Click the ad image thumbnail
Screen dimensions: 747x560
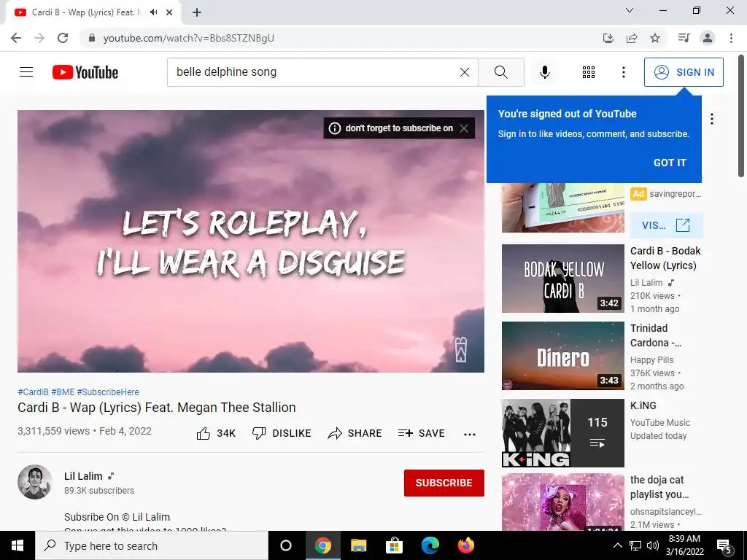(x=563, y=208)
